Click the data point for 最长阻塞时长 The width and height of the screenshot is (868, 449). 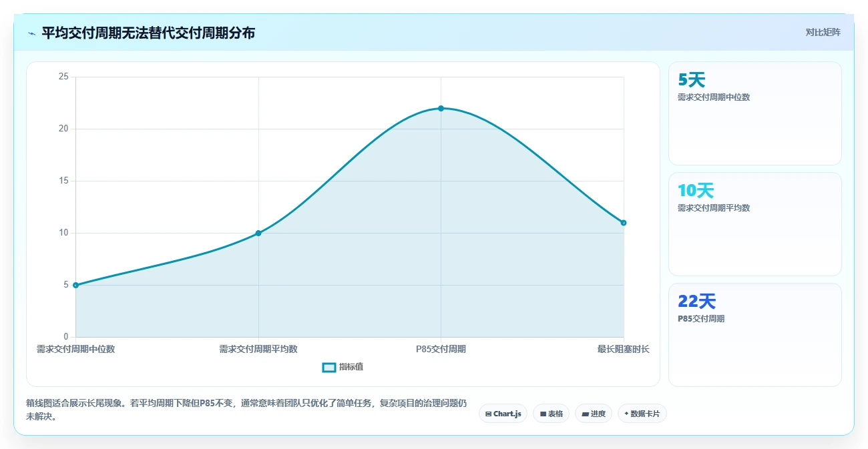pyautogui.click(x=624, y=223)
